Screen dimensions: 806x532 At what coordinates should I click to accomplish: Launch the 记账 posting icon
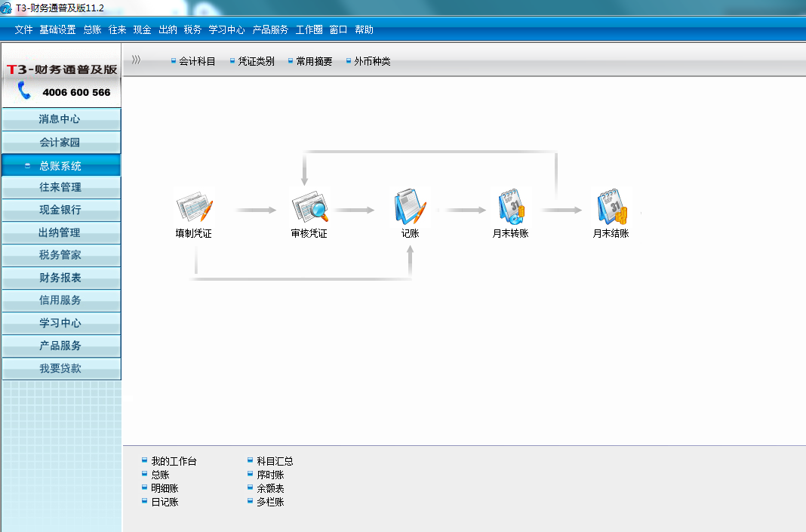coord(411,207)
